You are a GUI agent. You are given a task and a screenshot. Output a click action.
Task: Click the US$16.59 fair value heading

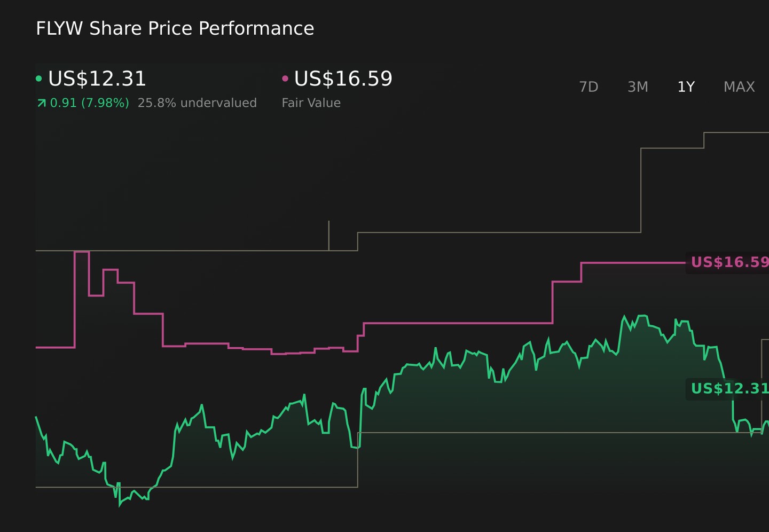pos(343,79)
